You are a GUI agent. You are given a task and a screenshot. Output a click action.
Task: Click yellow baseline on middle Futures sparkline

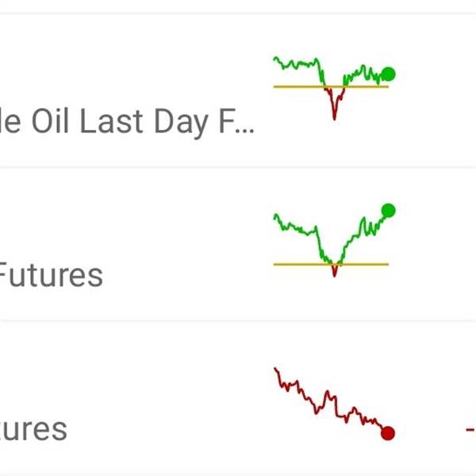pos(331,264)
